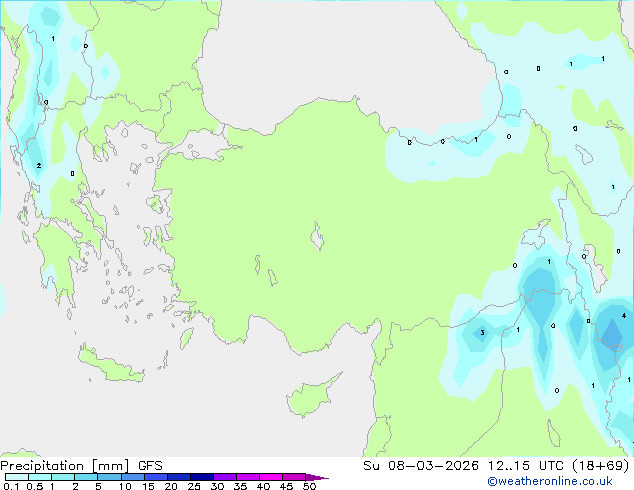Click the 0.1–0.5 mm legend color swatch
634x490 pixels.
[17, 477]
